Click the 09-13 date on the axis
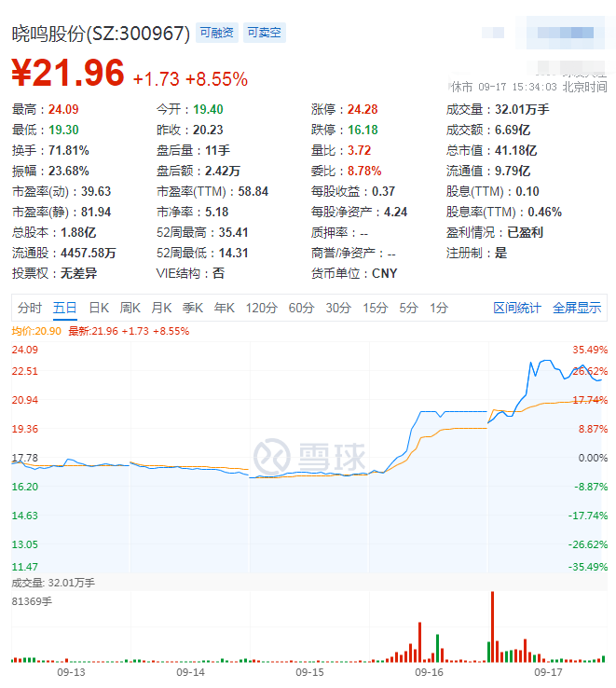The height and width of the screenshot is (688, 616). click(71, 672)
